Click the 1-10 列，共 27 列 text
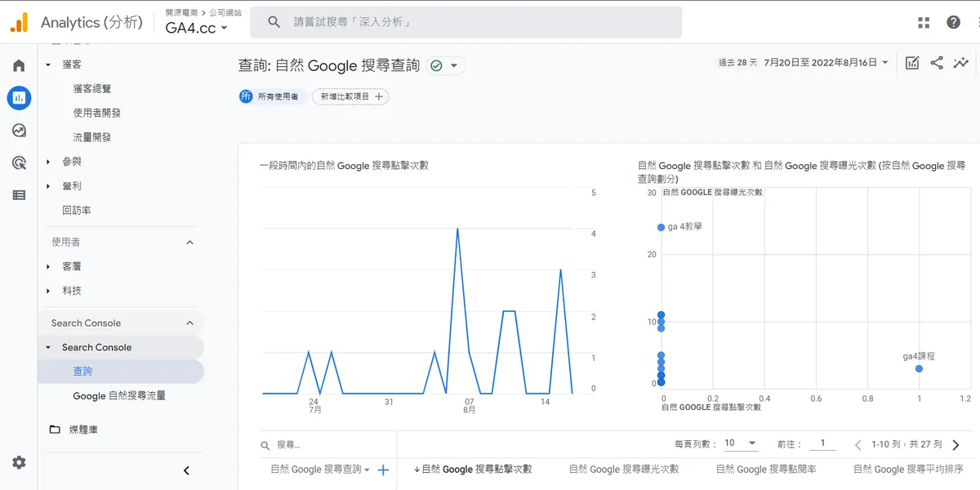Screen dimensions: 980x490 (x=906, y=445)
